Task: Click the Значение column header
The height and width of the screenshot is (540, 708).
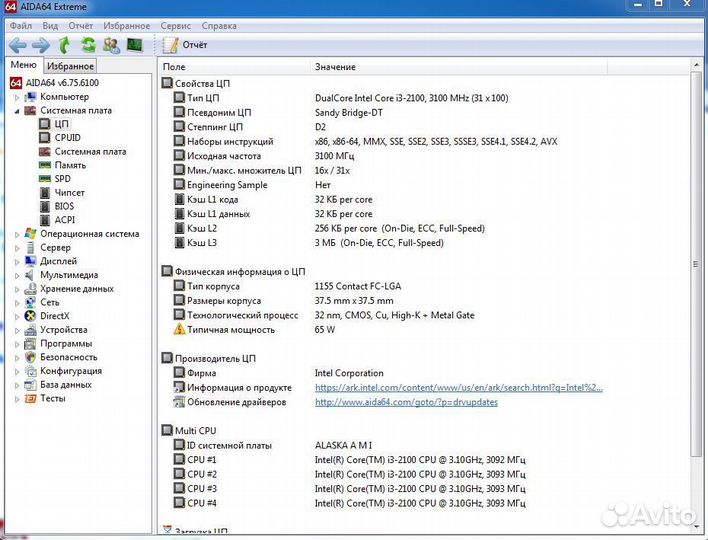Action: (459, 67)
